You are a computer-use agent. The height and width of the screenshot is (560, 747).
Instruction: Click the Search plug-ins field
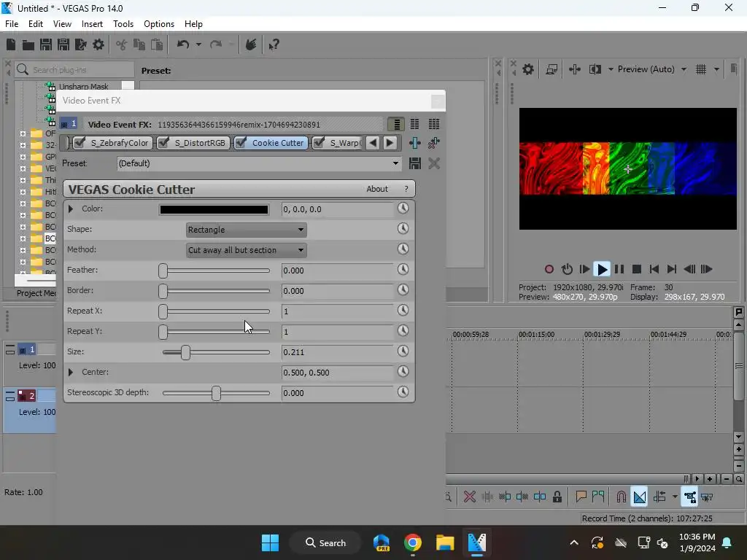pyautogui.click(x=74, y=69)
